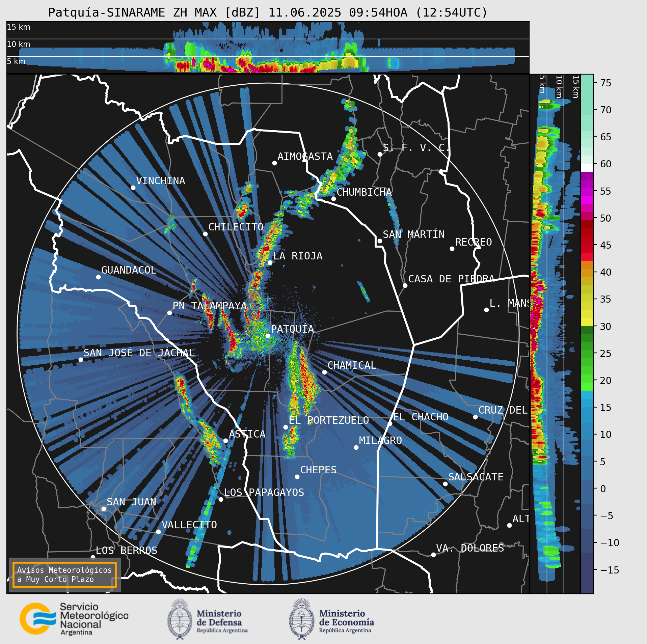Select the CHEPES city dot
The width and height of the screenshot is (647, 644).
(297, 477)
